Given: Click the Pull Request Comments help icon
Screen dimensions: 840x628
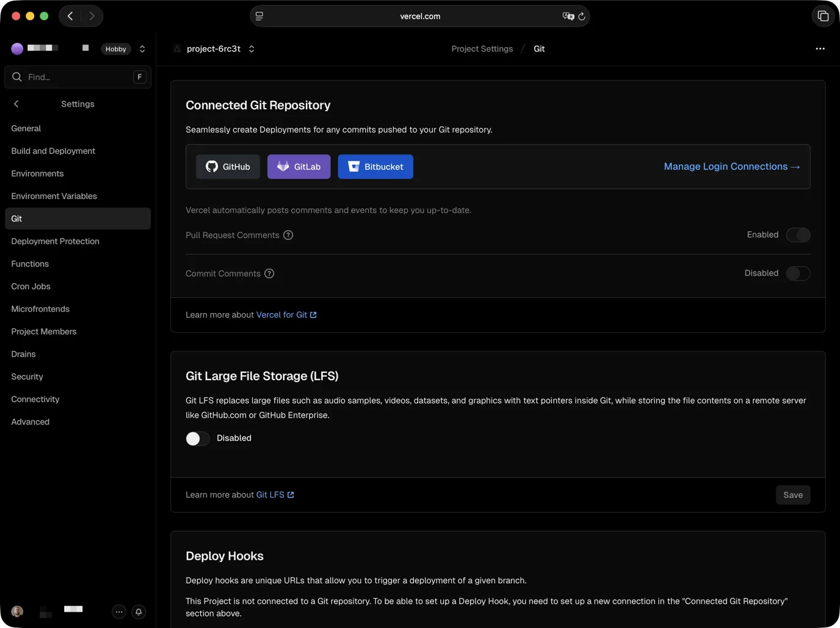Looking at the screenshot, I should pos(288,235).
